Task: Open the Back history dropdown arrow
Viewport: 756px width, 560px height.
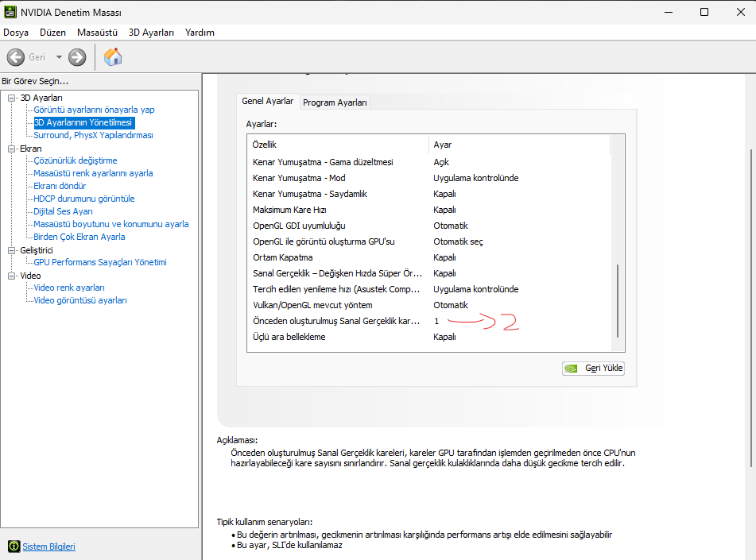Action: click(x=59, y=57)
